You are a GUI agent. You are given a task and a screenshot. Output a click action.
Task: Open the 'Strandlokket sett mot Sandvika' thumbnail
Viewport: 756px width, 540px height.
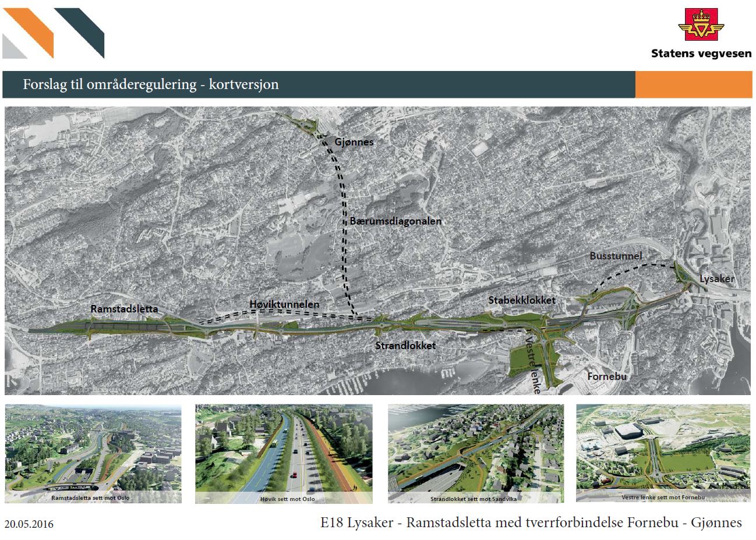[x=476, y=454]
